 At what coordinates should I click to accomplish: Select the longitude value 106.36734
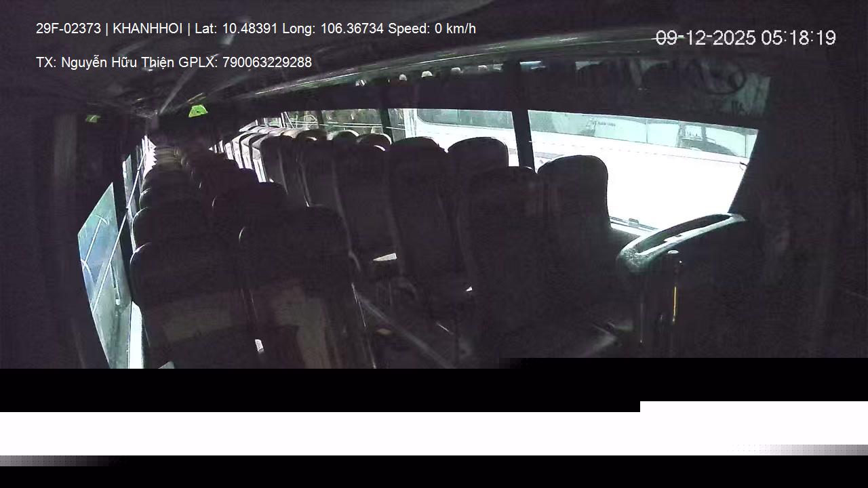[352, 28]
